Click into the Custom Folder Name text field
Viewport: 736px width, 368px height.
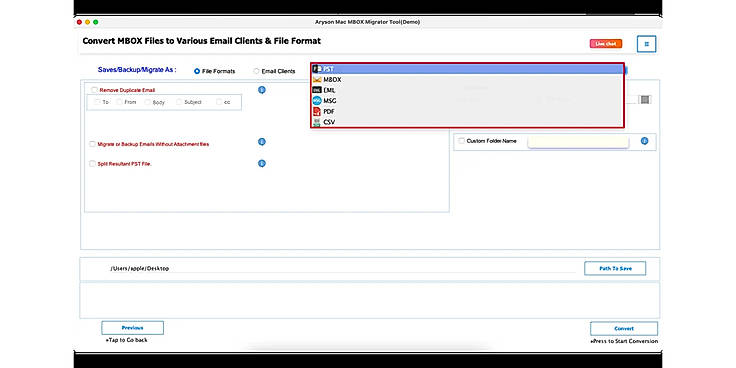click(x=578, y=142)
